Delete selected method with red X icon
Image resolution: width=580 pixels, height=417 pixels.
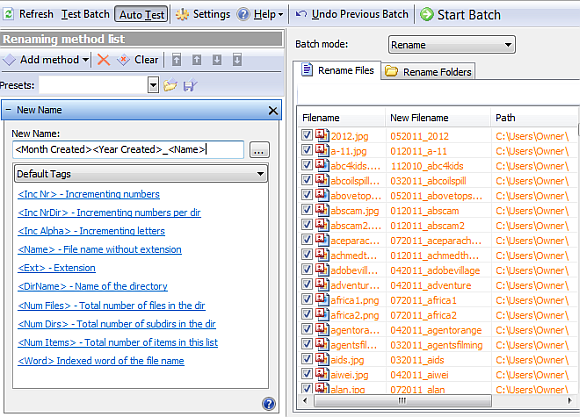(x=103, y=59)
